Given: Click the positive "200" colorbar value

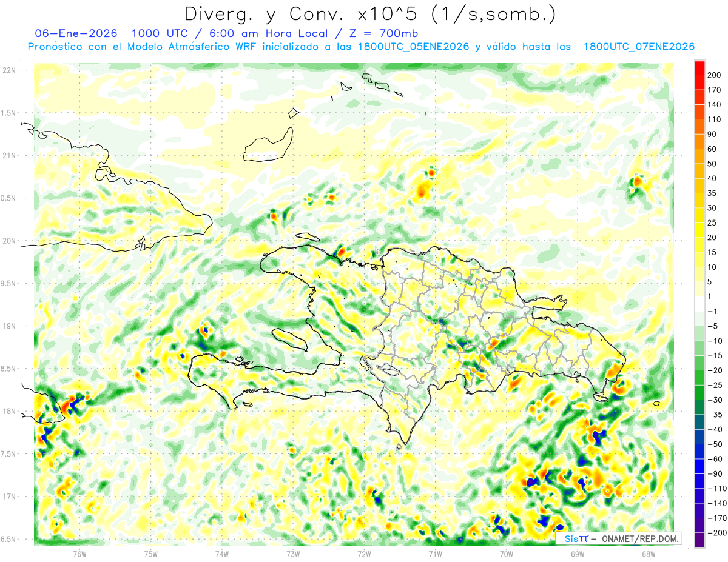Looking at the screenshot, I should [x=714, y=75].
